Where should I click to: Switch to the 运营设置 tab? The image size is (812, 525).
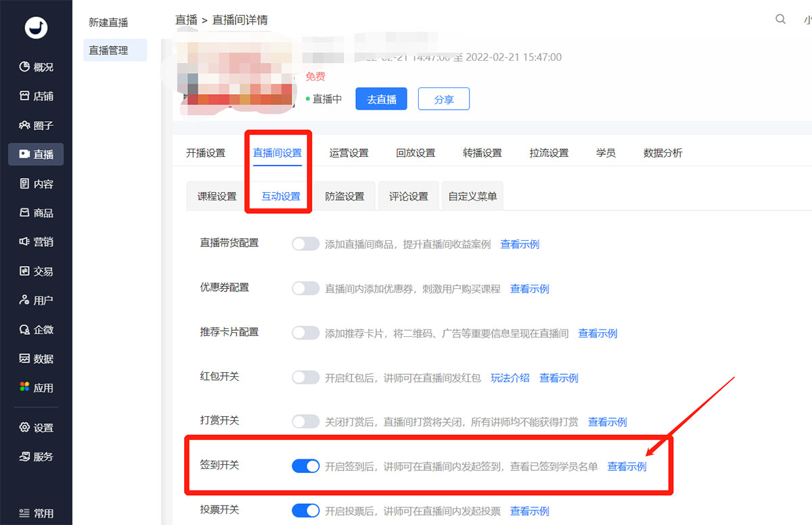coord(348,153)
